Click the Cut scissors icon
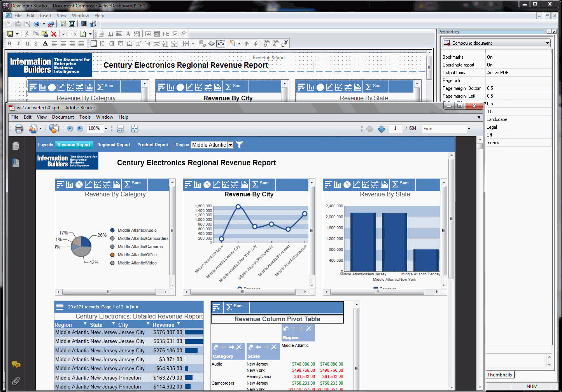The width and height of the screenshot is (562, 392). (x=26, y=34)
